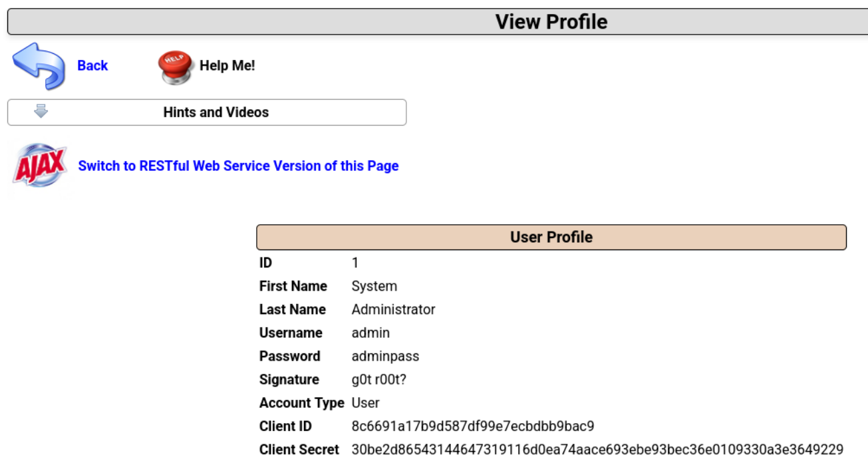Image resolution: width=868 pixels, height=471 pixels.
Task: Click the down arrow in Hints bar
Action: click(x=41, y=112)
